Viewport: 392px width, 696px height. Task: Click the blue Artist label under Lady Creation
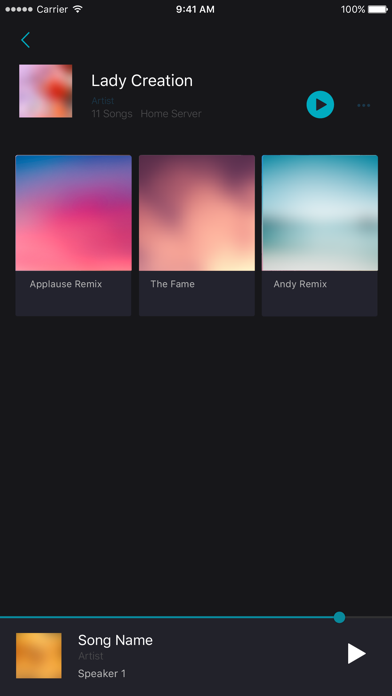[103, 101]
